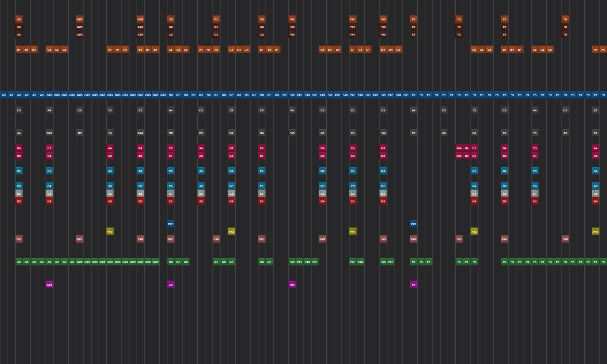The height and width of the screenshot is (364, 607).
Task: Select the gray C5 note above the A4 note
Action: point(19,110)
